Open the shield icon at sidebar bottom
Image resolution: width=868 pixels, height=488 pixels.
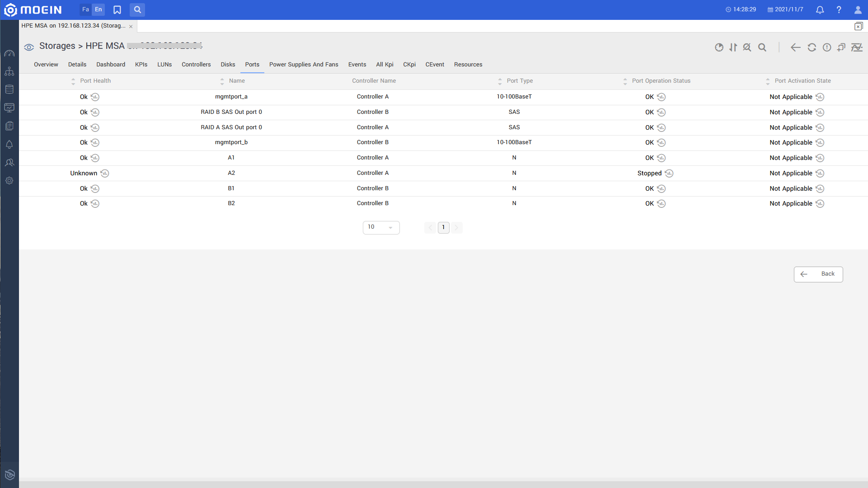(x=9, y=474)
